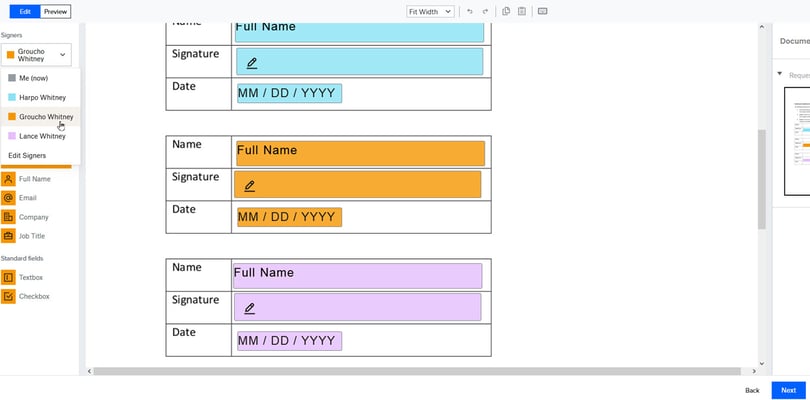Screen dimensions: 810x400
Task: Click the keyboard shortcuts icon in toolbar
Action: [x=542, y=11]
